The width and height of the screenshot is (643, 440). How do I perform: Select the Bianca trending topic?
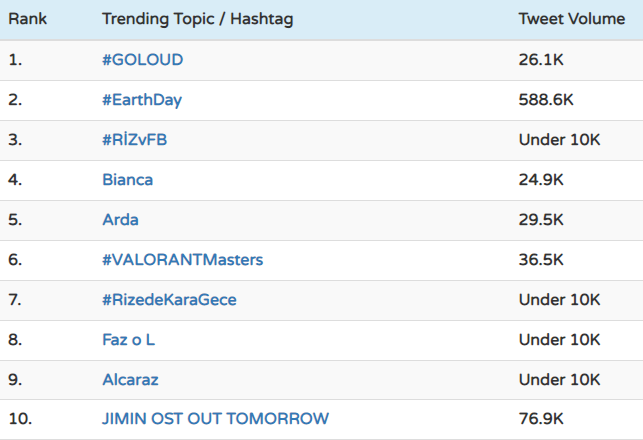pos(127,180)
